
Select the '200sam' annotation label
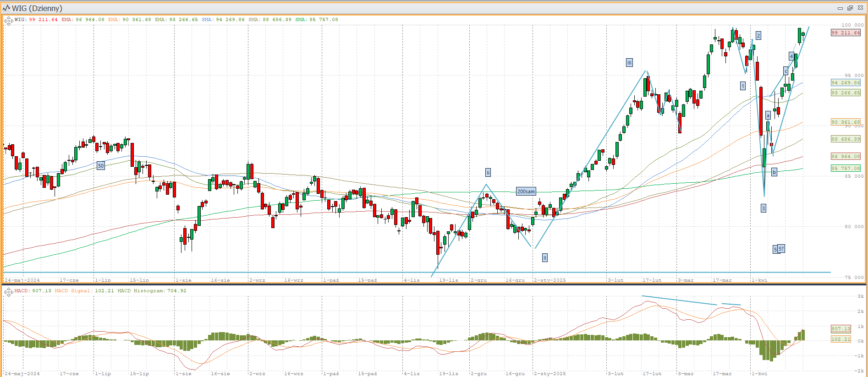click(526, 191)
